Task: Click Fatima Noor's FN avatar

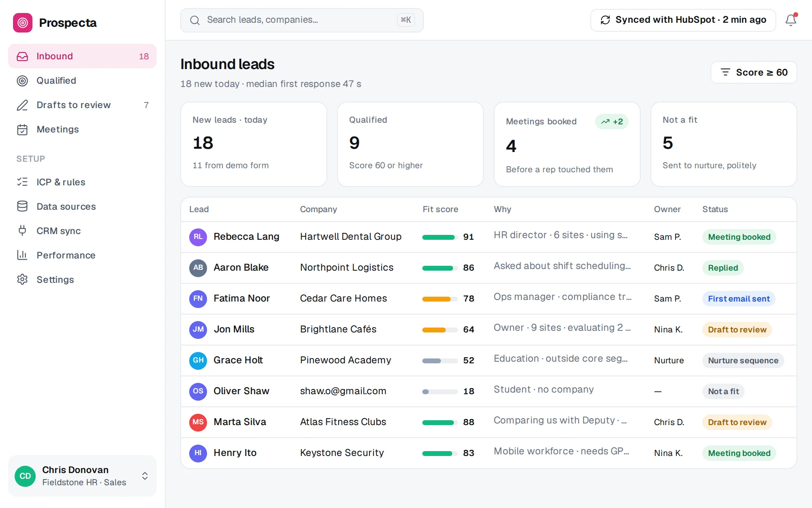Action: click(x=198, y=299)
